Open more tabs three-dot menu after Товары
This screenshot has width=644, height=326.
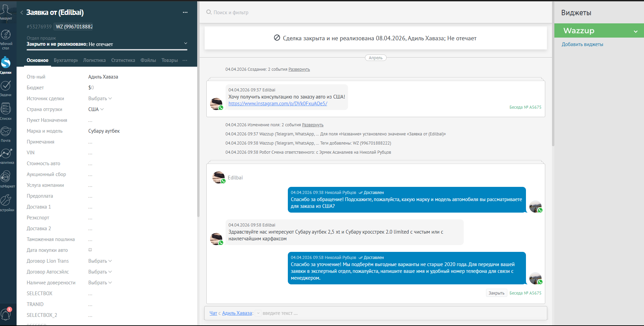tap(185, 60)
